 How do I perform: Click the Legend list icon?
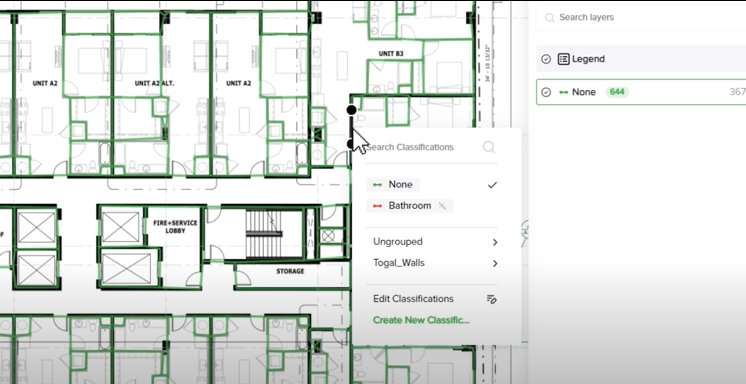564,59
